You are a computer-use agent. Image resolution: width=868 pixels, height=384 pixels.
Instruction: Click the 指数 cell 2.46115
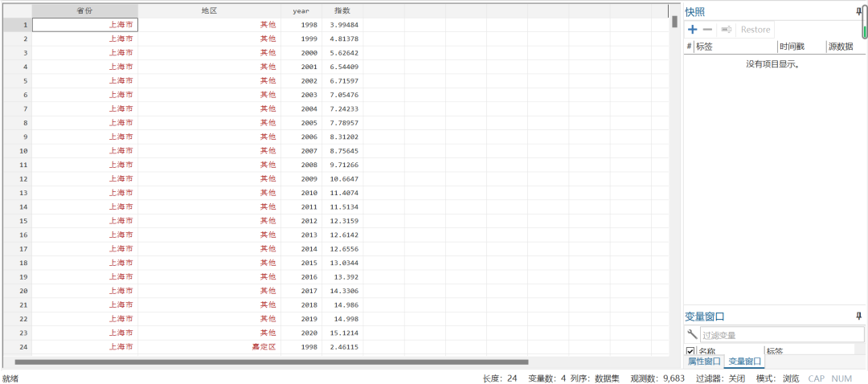point(342,347)
